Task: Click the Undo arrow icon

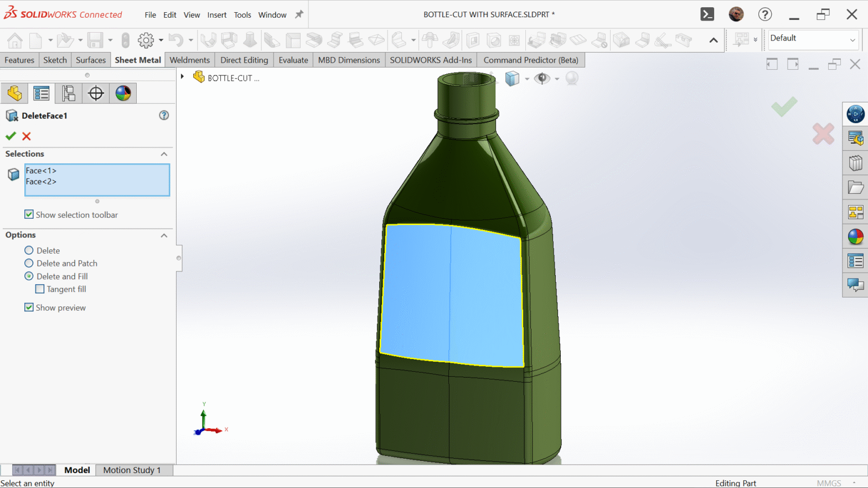Action: pyautogui.click(x=176, y=40)
